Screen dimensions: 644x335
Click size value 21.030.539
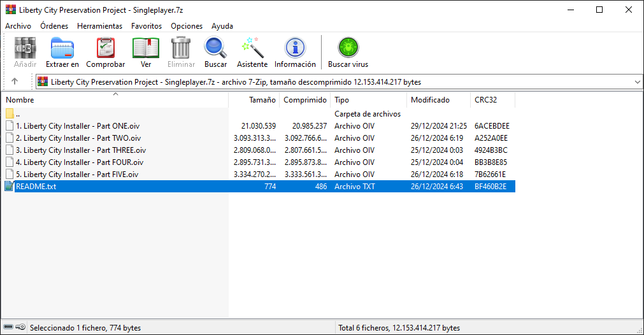(x=259, y=126)
